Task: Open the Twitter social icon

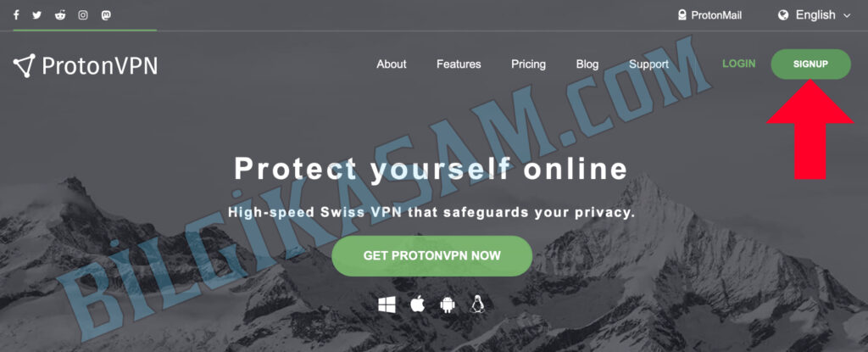Action: tap(37, 15)
